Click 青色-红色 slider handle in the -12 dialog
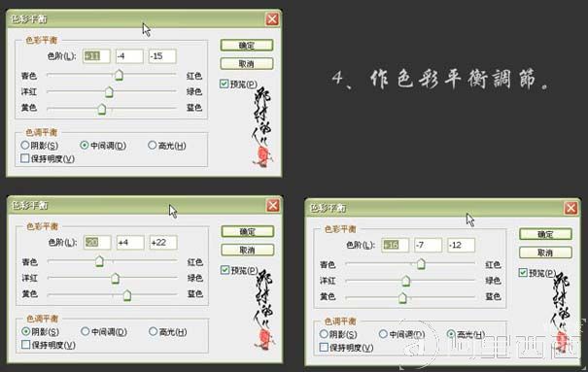The height and width of the screenshot is (372, 588). coord(421,264)
